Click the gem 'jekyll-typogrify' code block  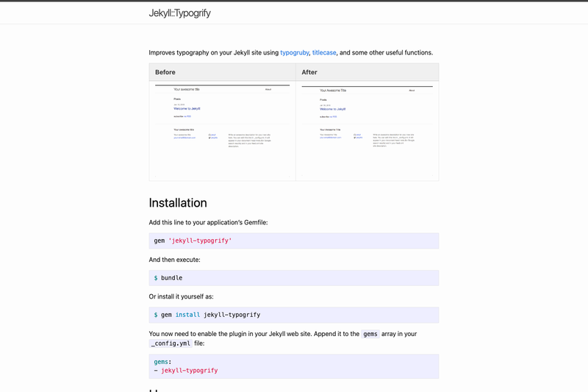(294, 240)
